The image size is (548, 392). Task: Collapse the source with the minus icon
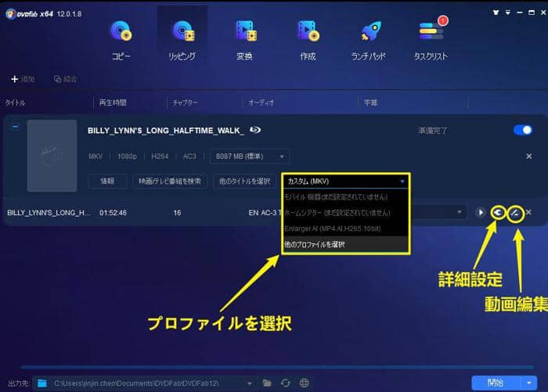point(15,128)
